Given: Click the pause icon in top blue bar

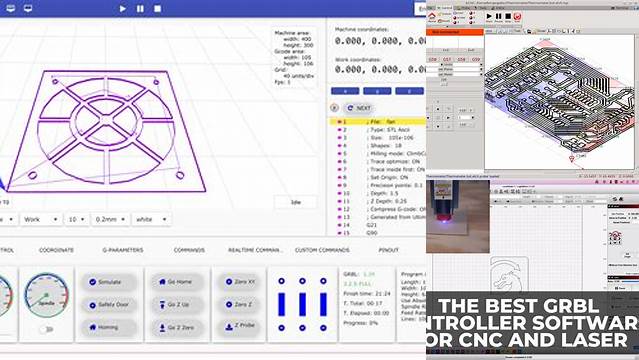Looking at the screenshot, I should pyautogui.click(x=140, y=9).
